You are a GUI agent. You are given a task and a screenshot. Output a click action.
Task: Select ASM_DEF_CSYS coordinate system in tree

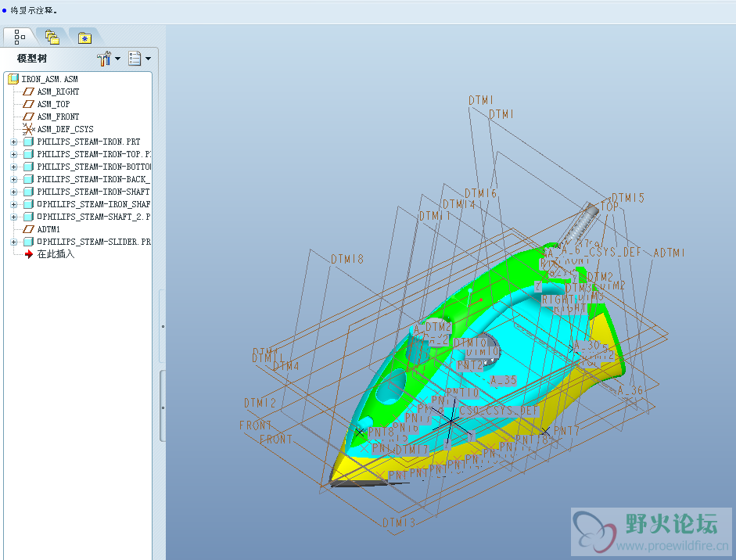click(65, 129)
